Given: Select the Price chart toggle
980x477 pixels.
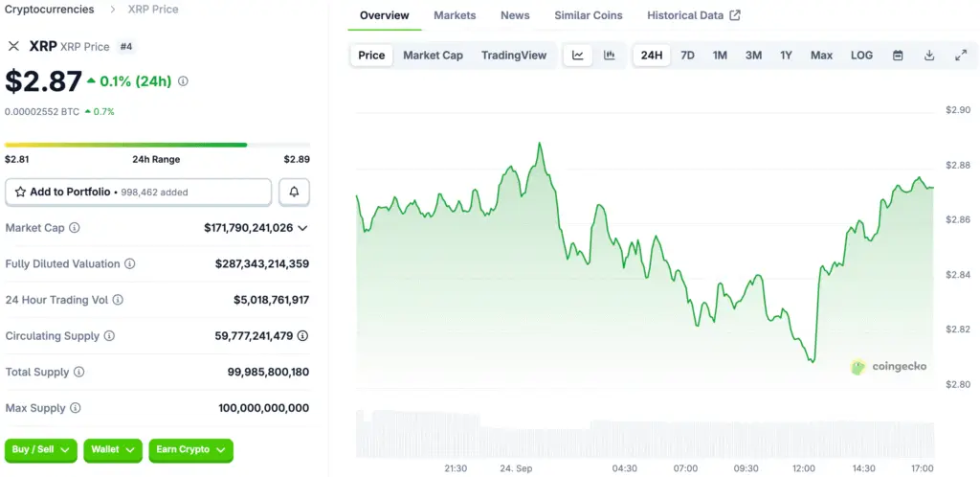Looking at the screenshot, I should pos(371,56).
